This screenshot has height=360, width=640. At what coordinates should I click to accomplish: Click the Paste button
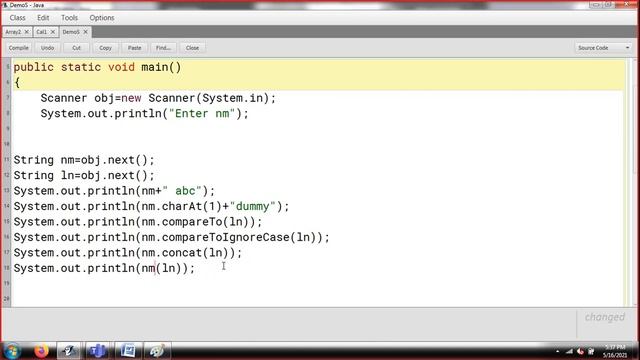pyautogui.click(x=134, y=48)
